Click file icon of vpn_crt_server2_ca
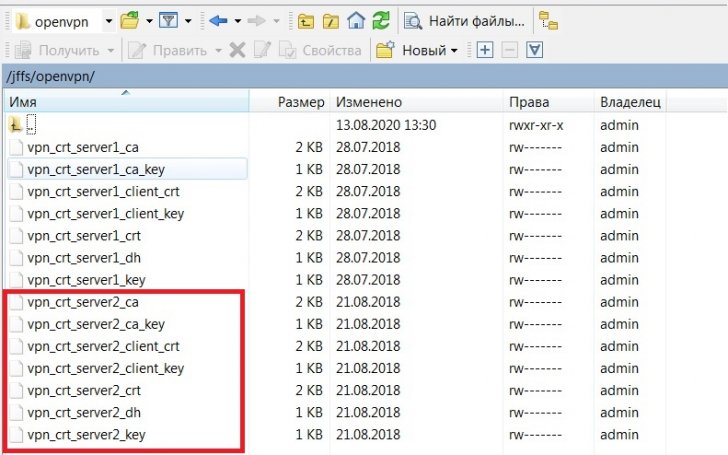 16,302
